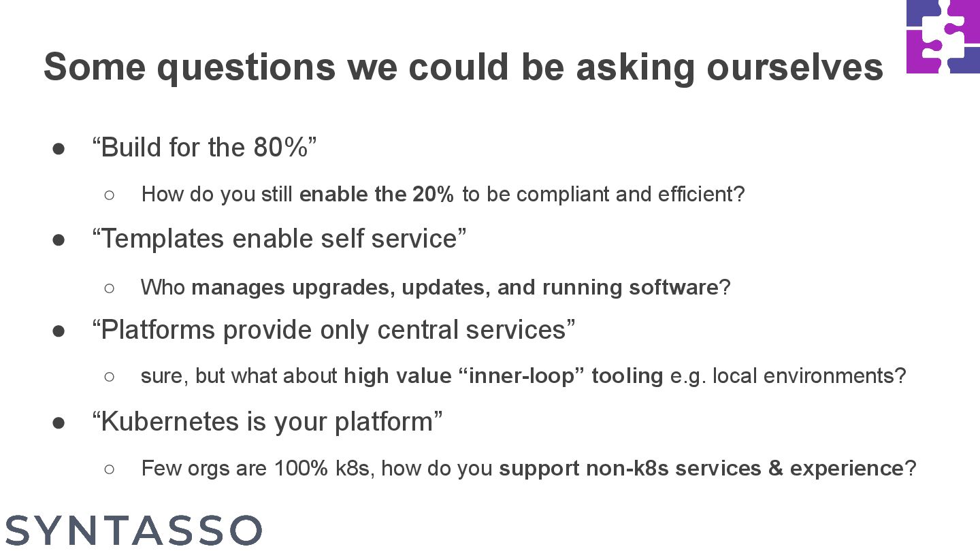Click the hollow bullet before "Who manages upgrades"
Image resolution: width=980 pixels, height=551 pixels.
(x=109, y=288)
